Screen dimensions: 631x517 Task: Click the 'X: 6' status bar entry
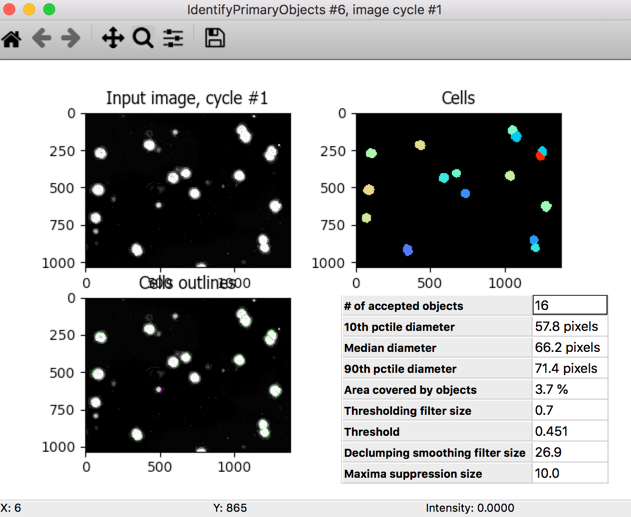[11, 508]
